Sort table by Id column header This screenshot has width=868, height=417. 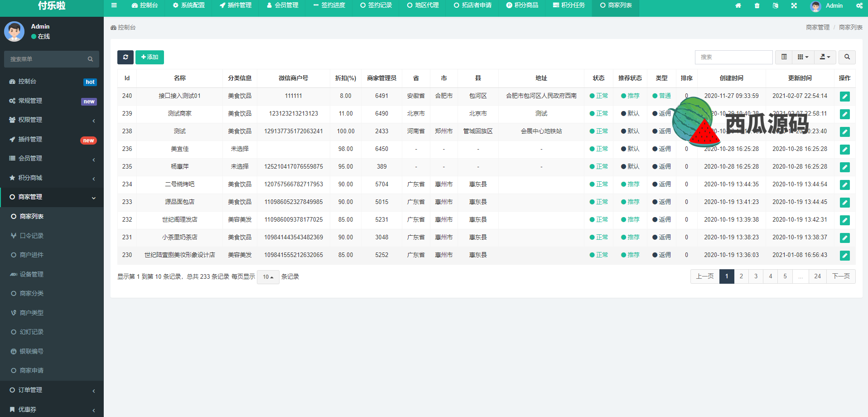(x=127, y=78)
